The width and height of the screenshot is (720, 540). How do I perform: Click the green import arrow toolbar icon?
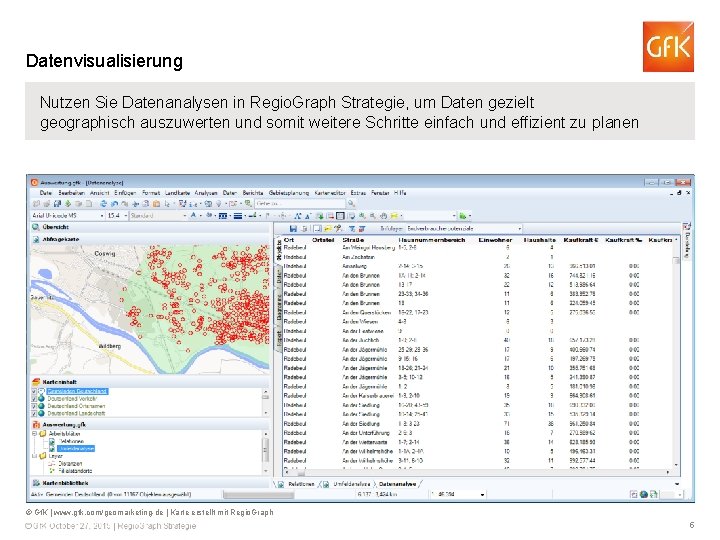(68, 203)
